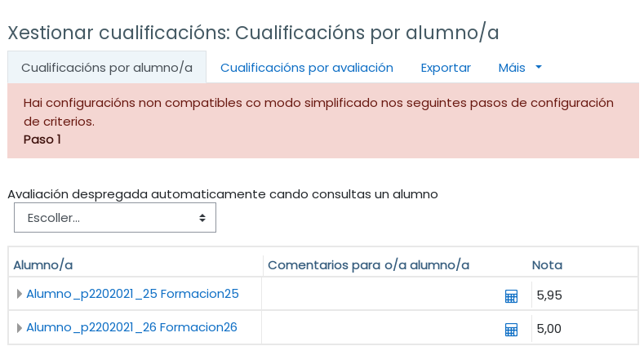This screenshot has height=355, width=644.
Task: Click comment cell for Formacion26 student
Action: (x=380, y=328)
